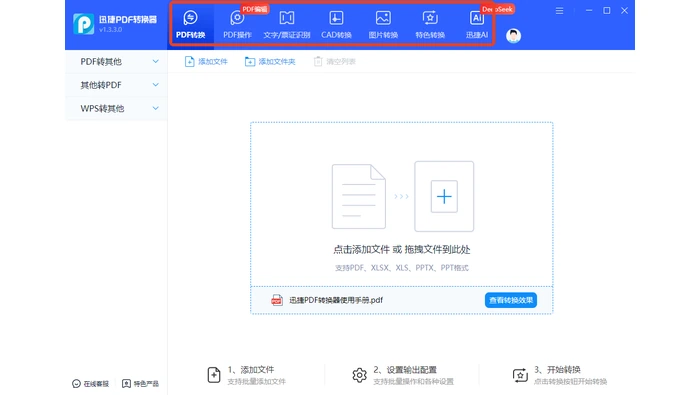Close the application window
The width and height of the screenshot is (700, 395).
pos(625,10)
